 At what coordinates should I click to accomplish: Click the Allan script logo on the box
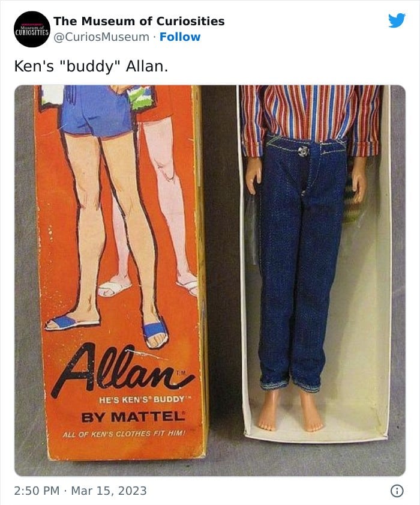click(123, 370)
